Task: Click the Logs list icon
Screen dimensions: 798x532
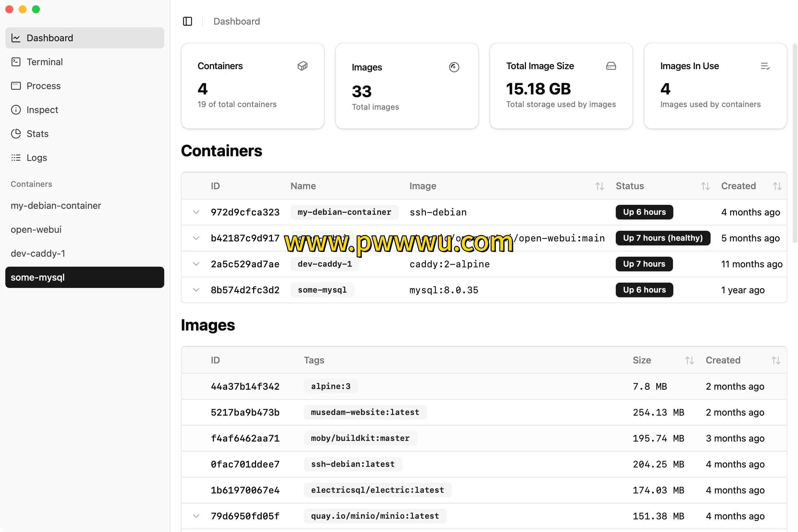Action: click(16, 158)
